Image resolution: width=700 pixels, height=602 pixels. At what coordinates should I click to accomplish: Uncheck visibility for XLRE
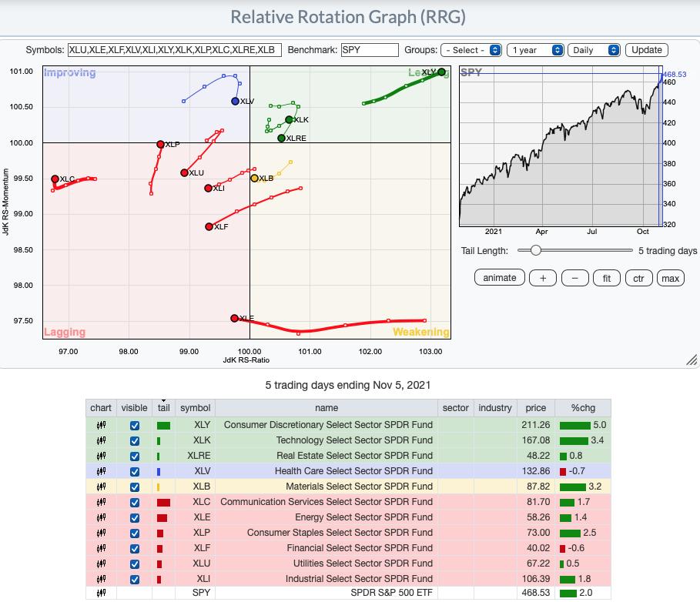[x=134, y=457]
